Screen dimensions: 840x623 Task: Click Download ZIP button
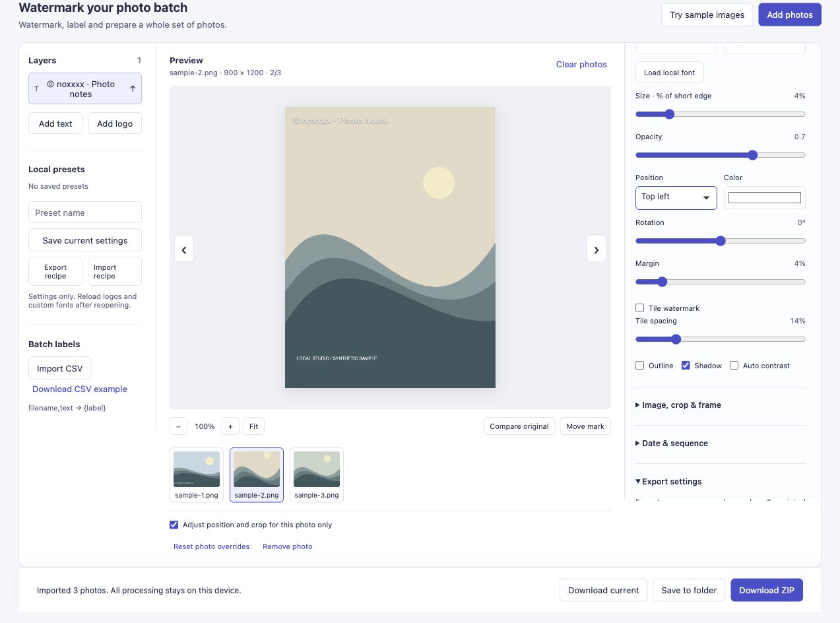(x=767, y=590)
